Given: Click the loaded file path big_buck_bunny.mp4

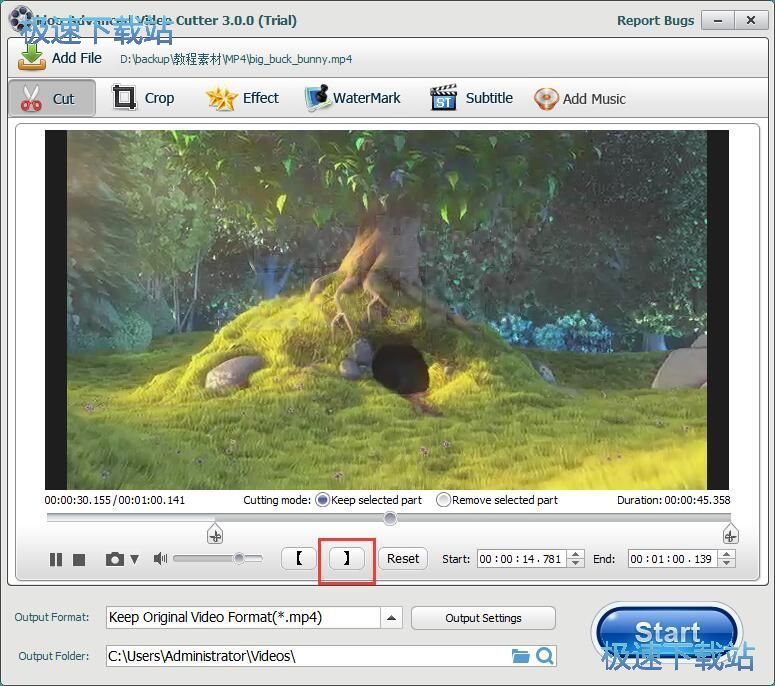Looking at the screenshot, I should coord(236,59).
